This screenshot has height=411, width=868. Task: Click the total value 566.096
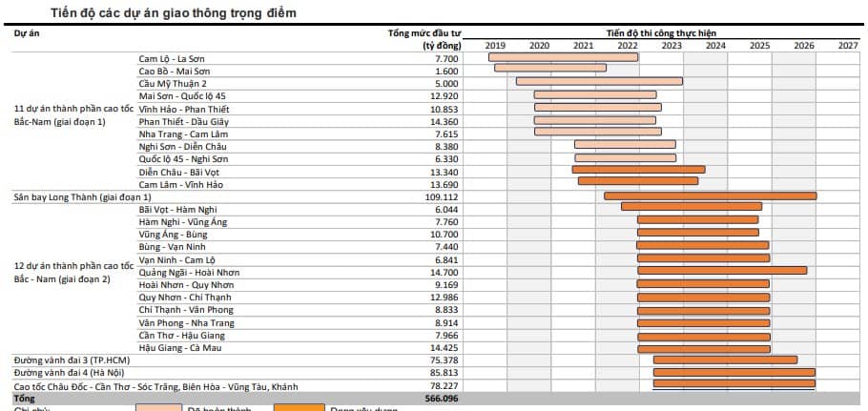click(x=440, y=399)
